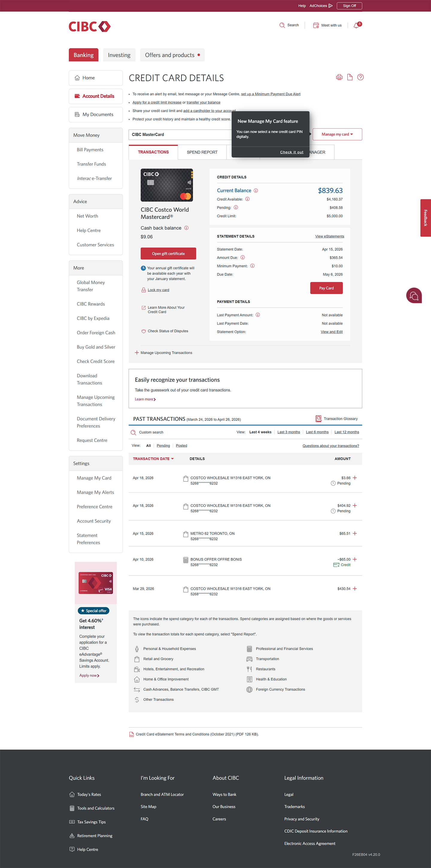Show Last 3 months of transactions
Image resolution: width=431 pixels, height=868 pixels.
[289, 432]
